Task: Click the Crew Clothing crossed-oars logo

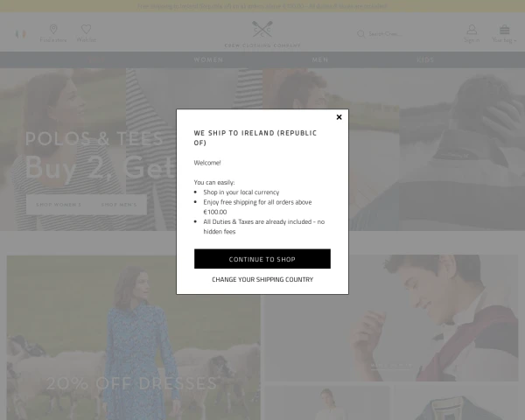Action: 262,29
